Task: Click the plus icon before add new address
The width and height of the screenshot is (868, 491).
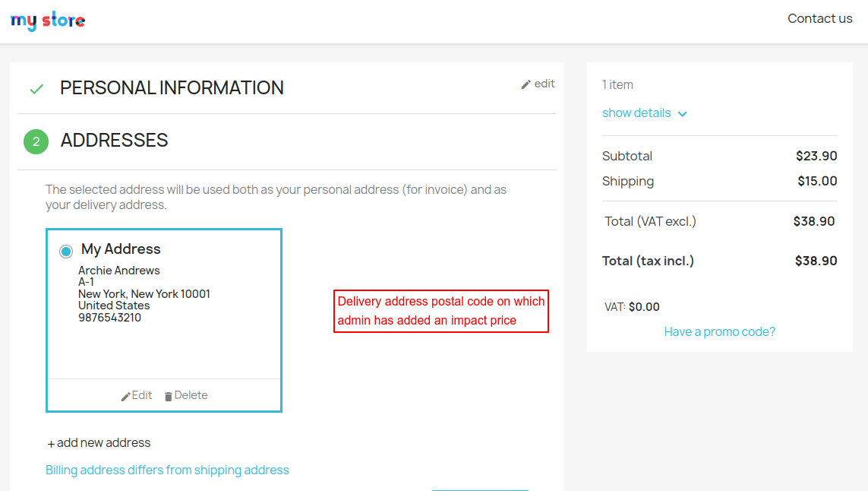Action: coord(51,444)
